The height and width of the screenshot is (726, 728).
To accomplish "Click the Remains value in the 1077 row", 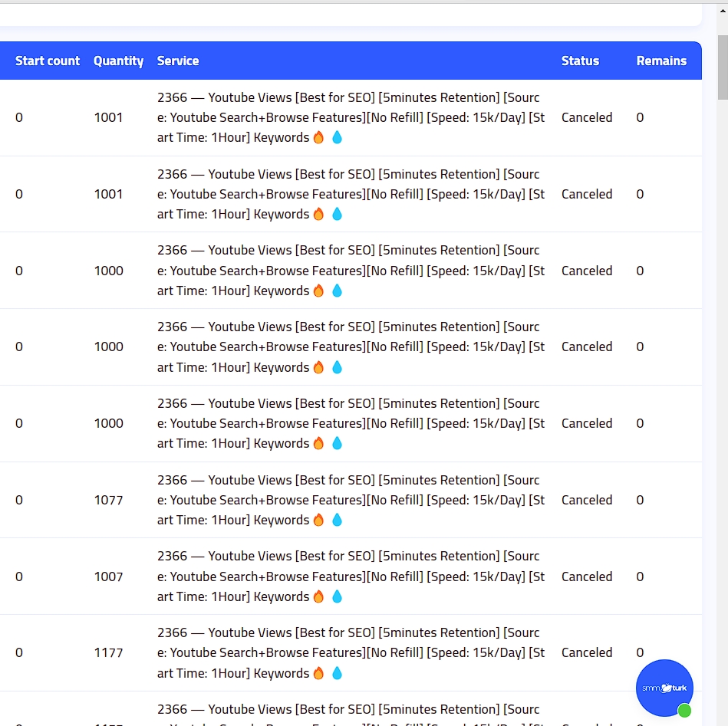I will click(x=640, y=500).
